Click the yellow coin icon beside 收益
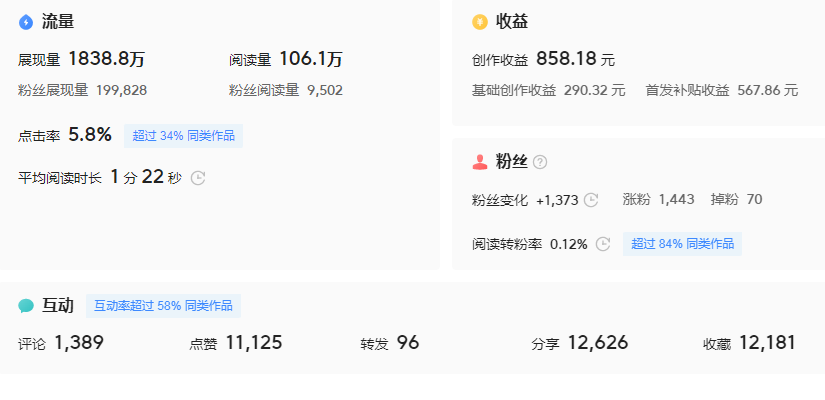Screen dimensions: 825x400 click(x=480, y=21)
